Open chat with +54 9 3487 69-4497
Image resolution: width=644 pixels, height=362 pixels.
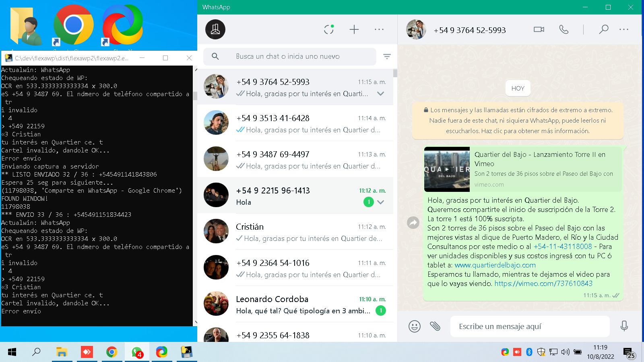295,160
